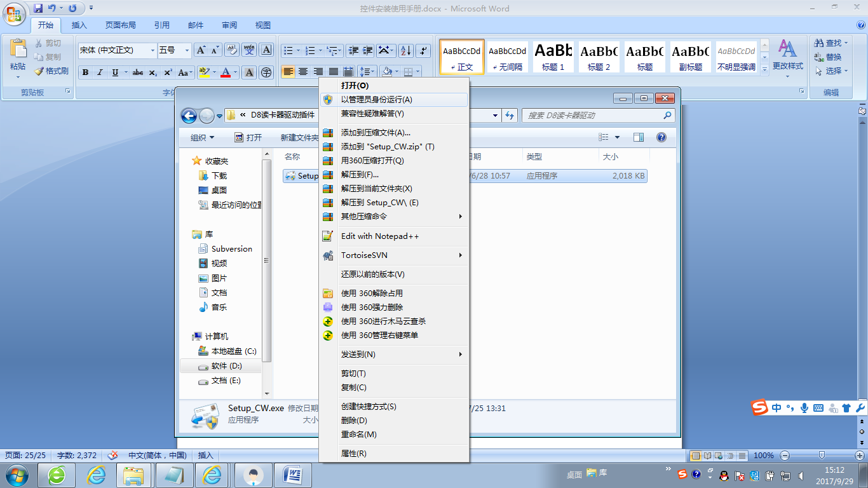The height and width of the screenshot is (488, 868).
Task: Select 解压到当前文件夹(X) menu entry
Action: [x=394, y=189]
